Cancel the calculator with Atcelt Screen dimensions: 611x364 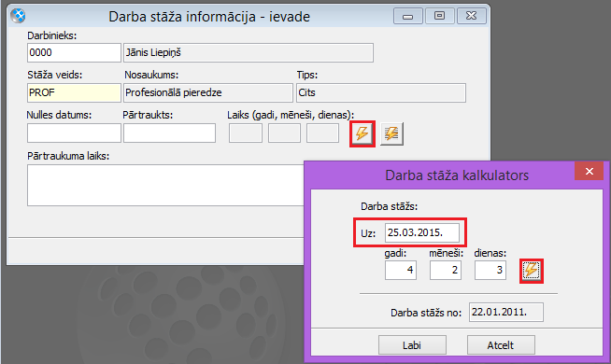pyautogui.click(x=501, y=345)
